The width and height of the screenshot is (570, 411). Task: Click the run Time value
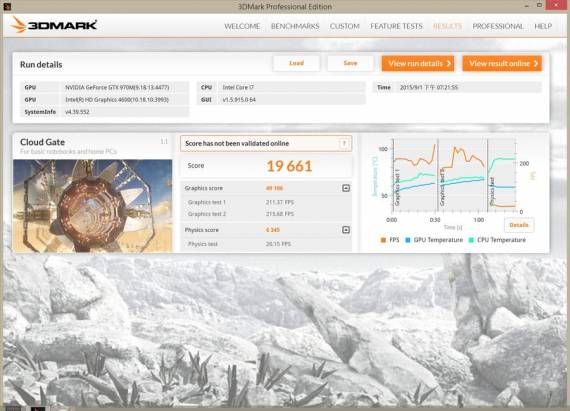[x=429, y=88]
